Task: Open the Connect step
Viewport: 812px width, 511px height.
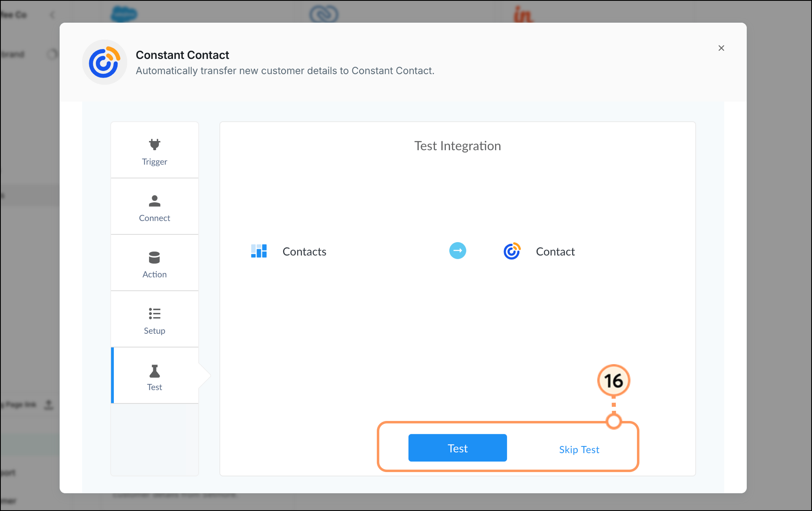Action: [x=154, y=207]
